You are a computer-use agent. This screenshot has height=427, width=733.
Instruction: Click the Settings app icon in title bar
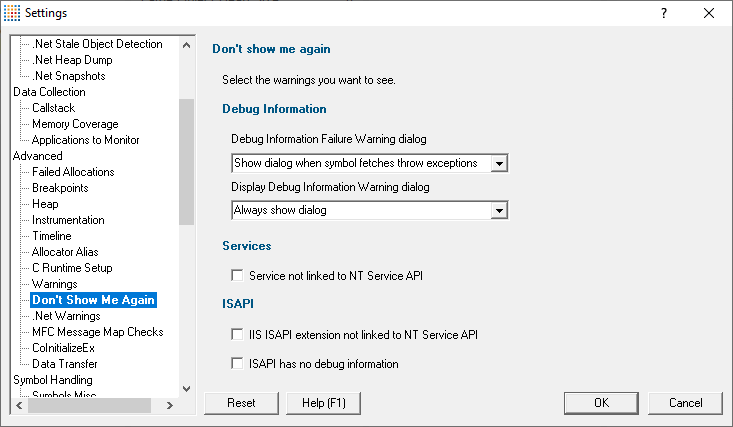12,13
